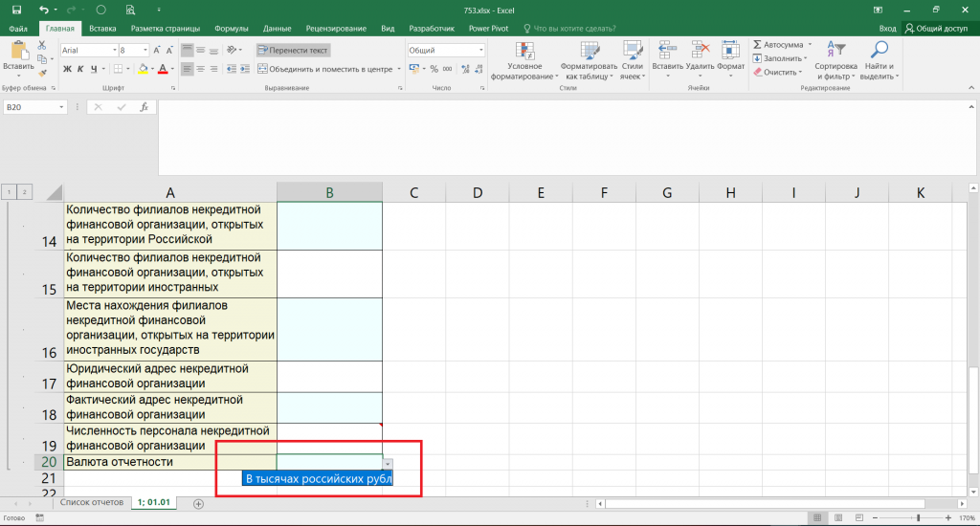Open Найти и выделить menu
This screenshot has width=980, height=526.
(x=879, y=60)
